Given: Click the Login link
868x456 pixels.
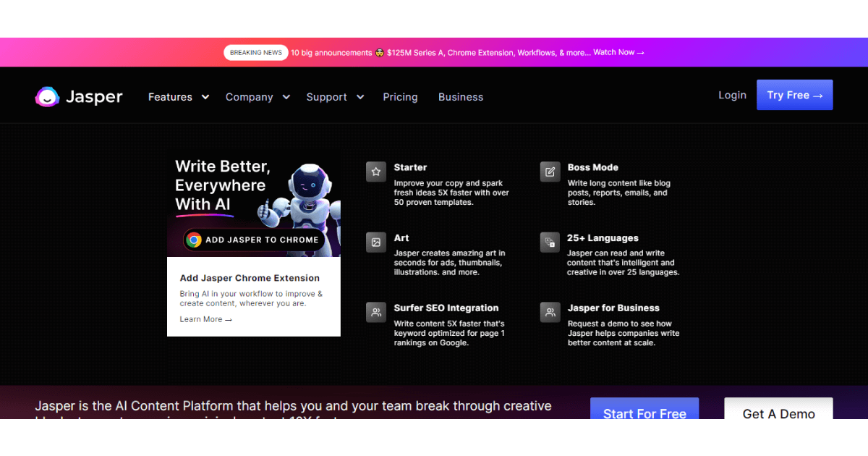Looking at the screenshot, I should click(732, 95).
